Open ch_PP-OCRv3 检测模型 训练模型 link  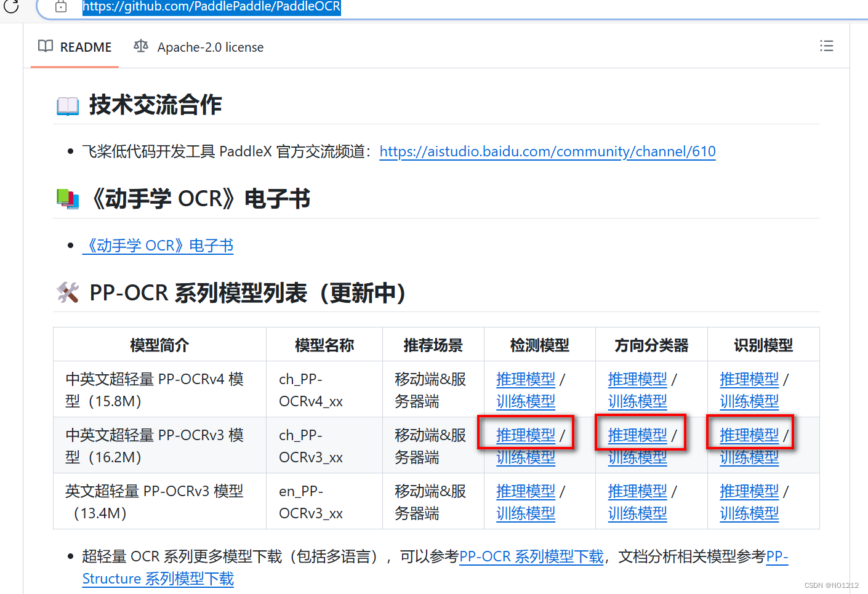pyautogui.click(x=526, y=457)
